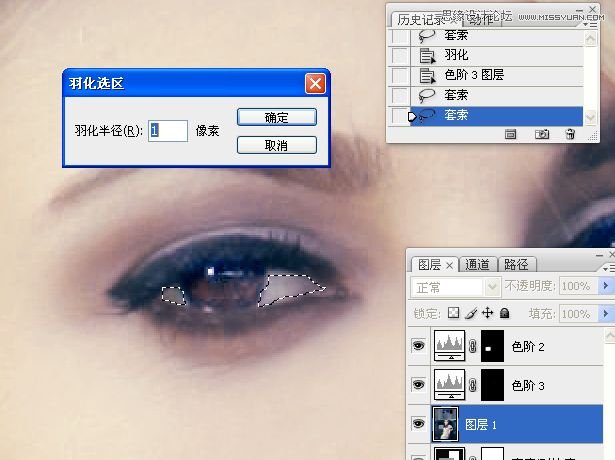Click the lock image pixels brush icon

click(468, 314)
